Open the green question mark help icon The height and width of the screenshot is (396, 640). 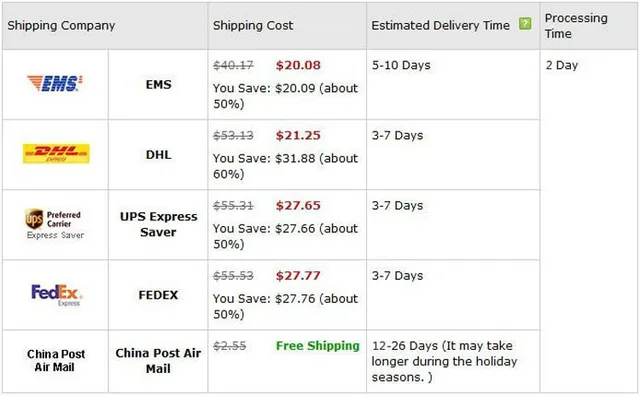click(525, 24)
